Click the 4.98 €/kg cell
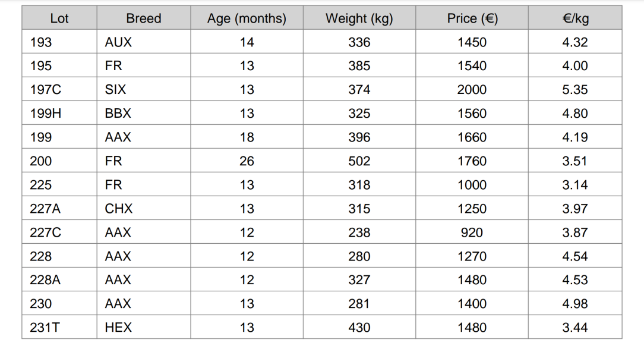The height and width of the screenshot is (352, 644). click(x=575, y=304)
